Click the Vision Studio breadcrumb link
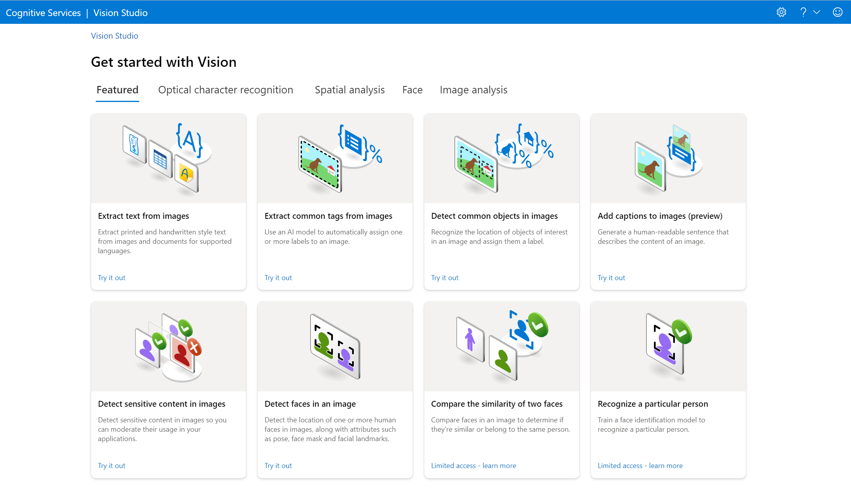Screen dimensions: 851x504 click(114, 36)
